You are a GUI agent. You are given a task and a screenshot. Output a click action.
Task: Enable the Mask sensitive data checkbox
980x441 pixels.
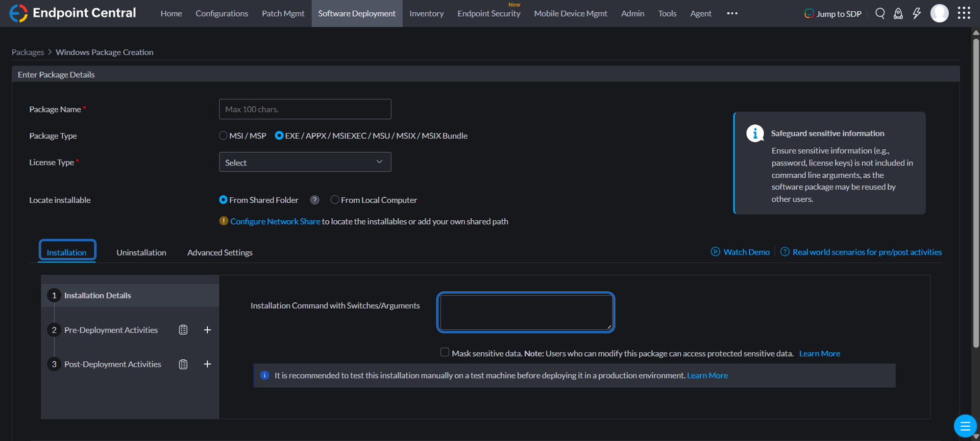coord(444,352)
